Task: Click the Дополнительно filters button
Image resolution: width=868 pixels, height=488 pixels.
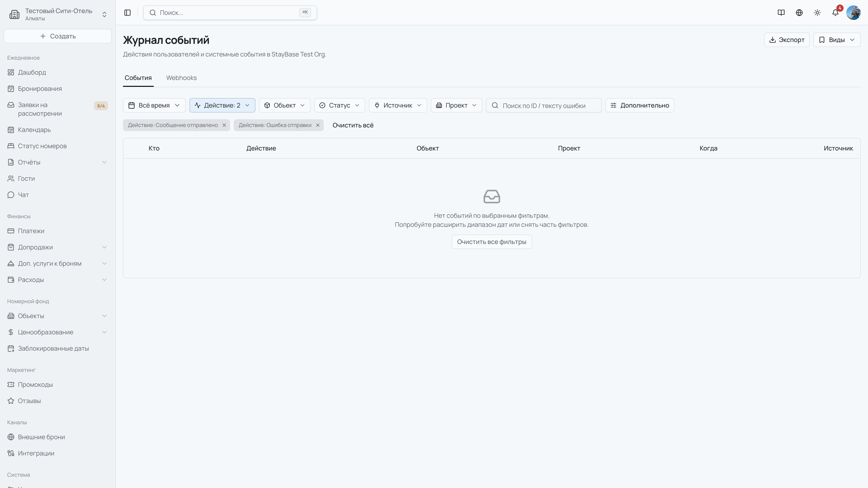Action: [x=640, y=106]
